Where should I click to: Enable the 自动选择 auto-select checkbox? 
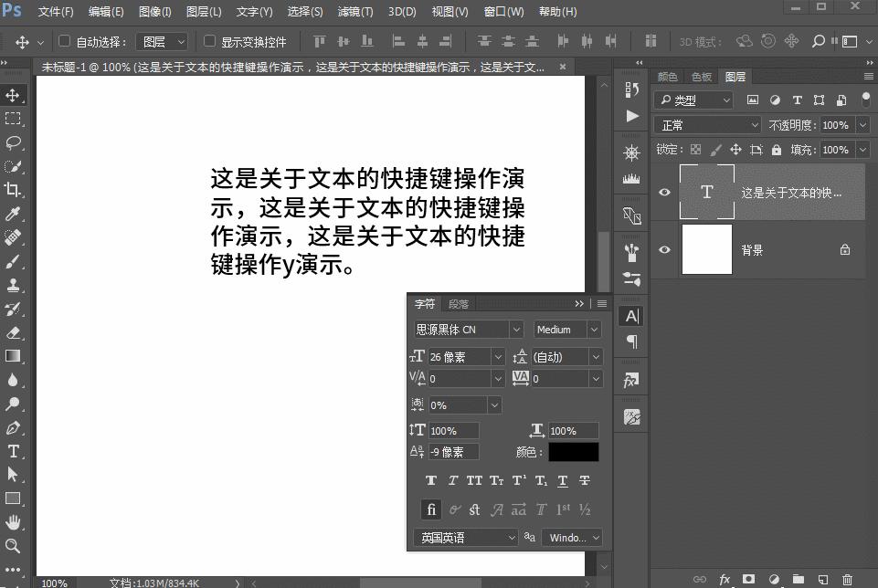(x=62, y=41)
